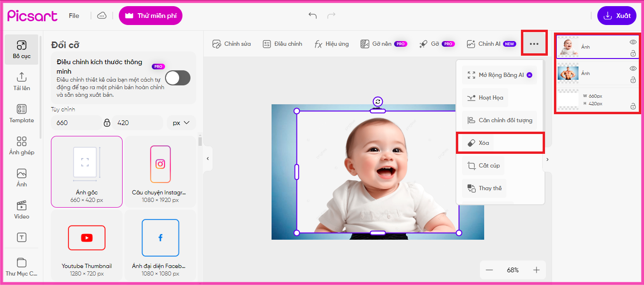Choose Hoạt Họa animation option
The image size is (644, 285).
(485, 98)
